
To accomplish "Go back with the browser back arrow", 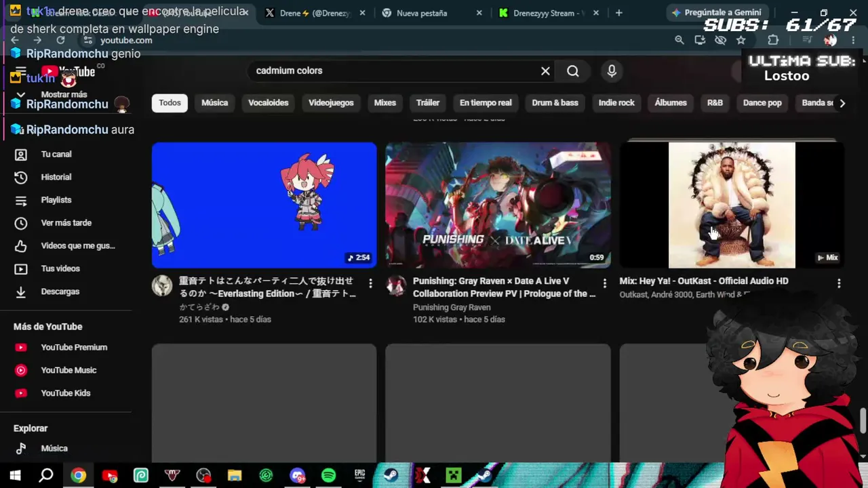I will (x=15, y=40).
